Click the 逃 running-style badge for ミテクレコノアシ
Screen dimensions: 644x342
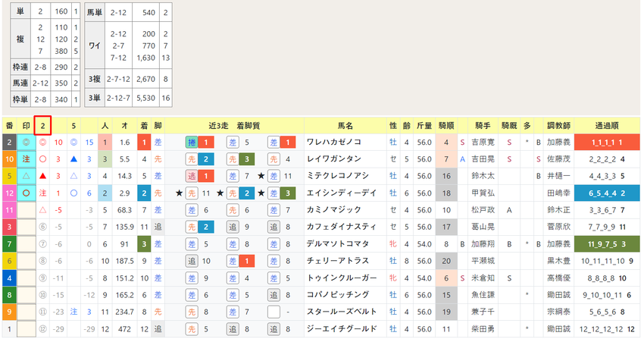(x=192, y=176)
